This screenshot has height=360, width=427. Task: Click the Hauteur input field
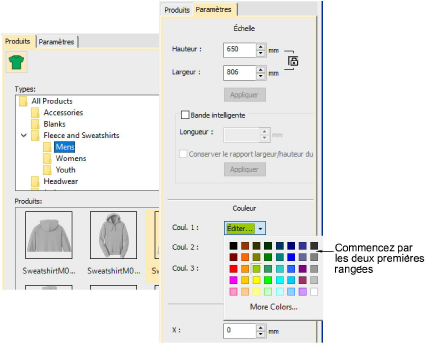tap(240, 50)
